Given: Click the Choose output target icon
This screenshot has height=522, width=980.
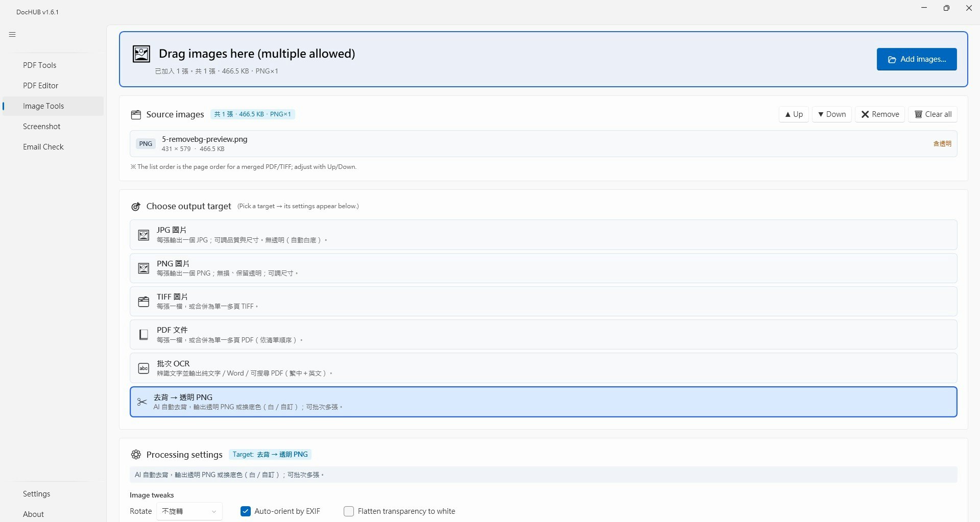Looking at the screenshot, I should 136,207.
